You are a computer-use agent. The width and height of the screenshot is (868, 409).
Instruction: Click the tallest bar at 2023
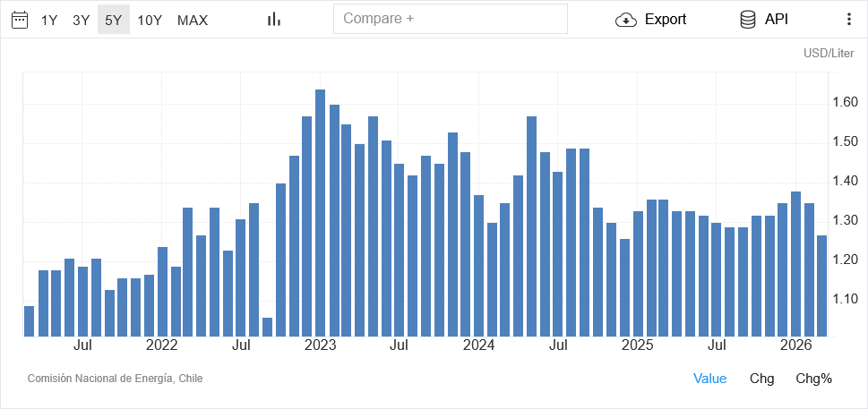[320, 213]
